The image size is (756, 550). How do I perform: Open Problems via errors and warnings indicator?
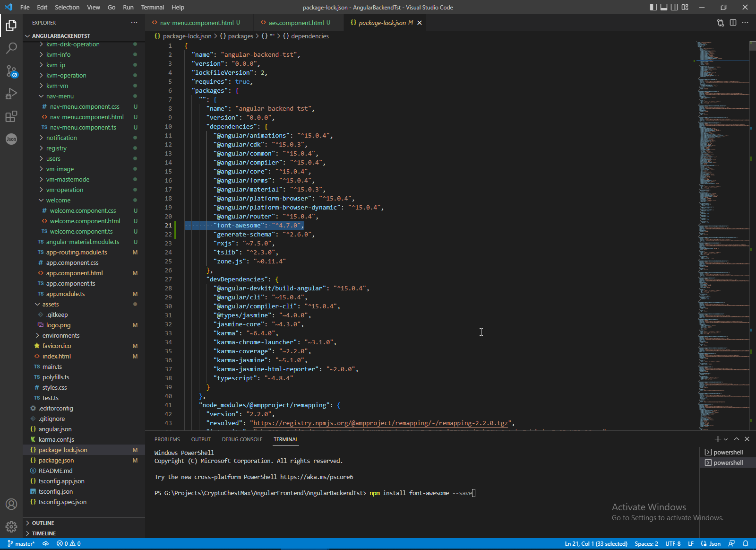pos(69,544)
